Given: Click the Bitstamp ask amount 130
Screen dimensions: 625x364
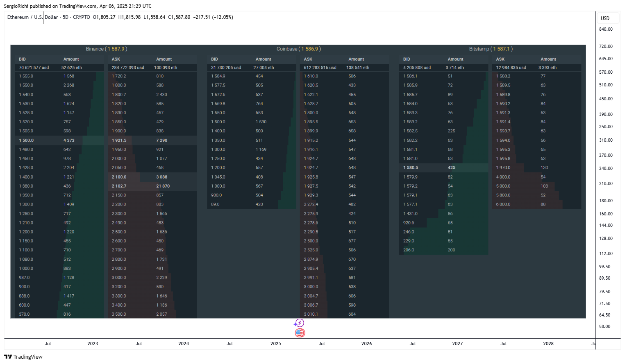Looking at the screenshot, I should point(544,168).
